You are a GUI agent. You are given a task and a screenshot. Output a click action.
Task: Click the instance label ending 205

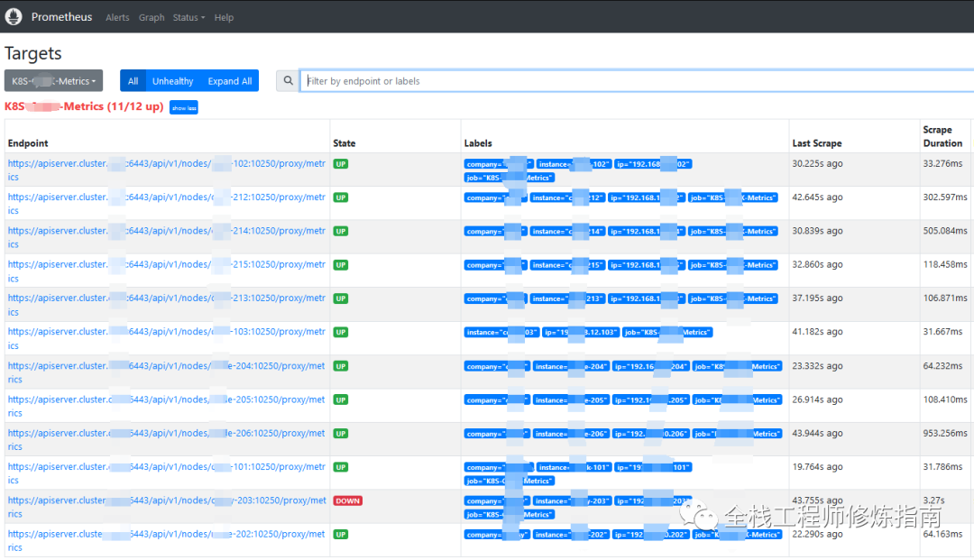click(572, 399)
